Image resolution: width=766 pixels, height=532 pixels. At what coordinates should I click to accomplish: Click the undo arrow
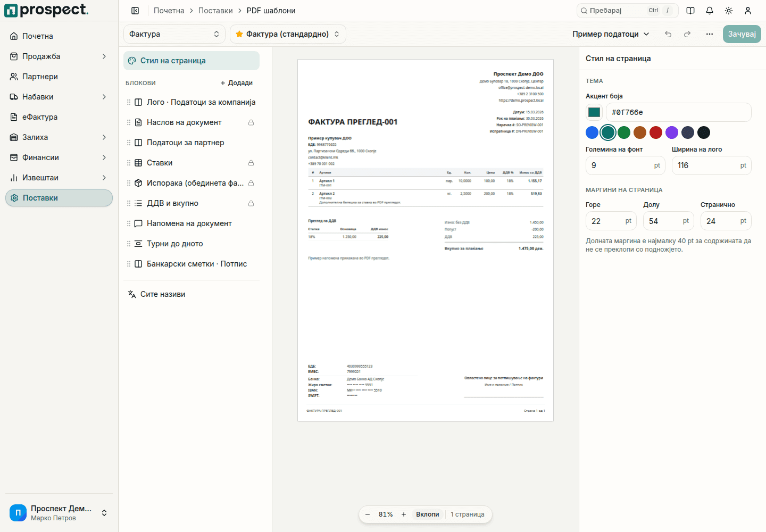tap(668, 34)
